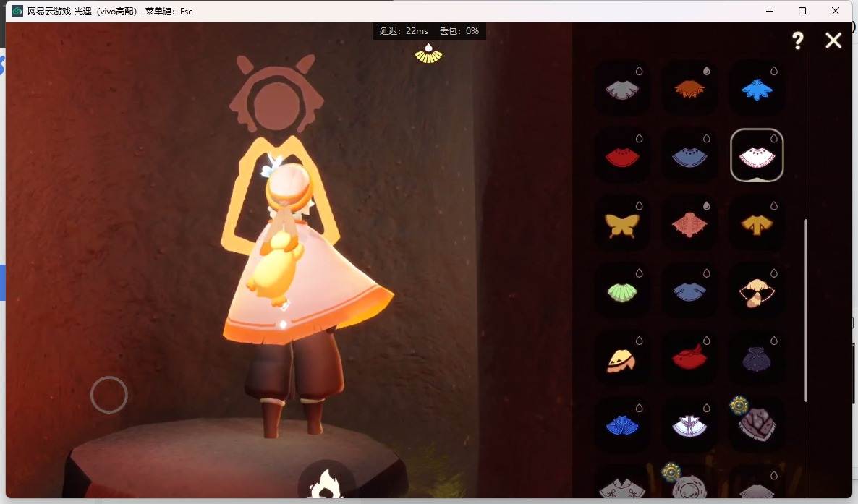Pick the plain red cape with dotted collar
858x504 pixels.
(622, 156)
